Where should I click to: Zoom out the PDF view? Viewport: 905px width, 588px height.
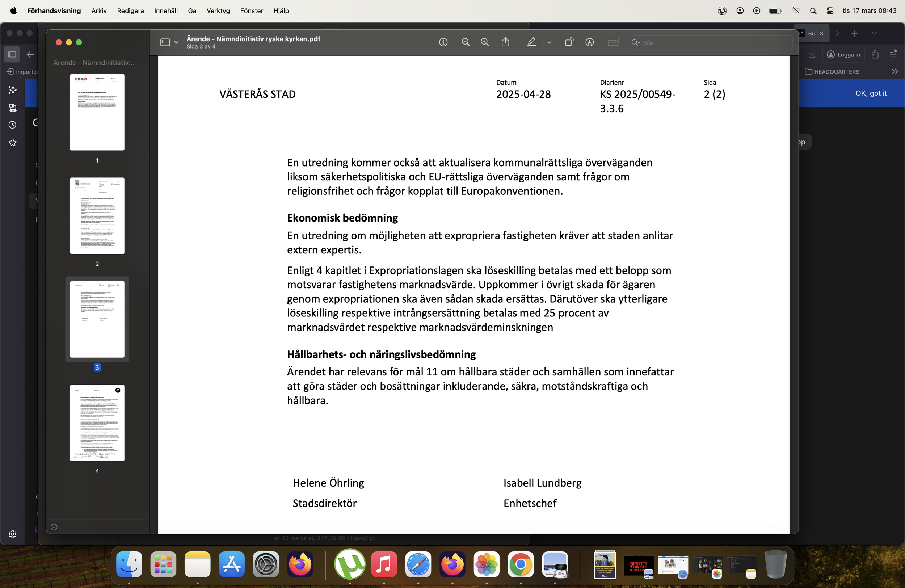pyautogui.click(x=466, y=42)
